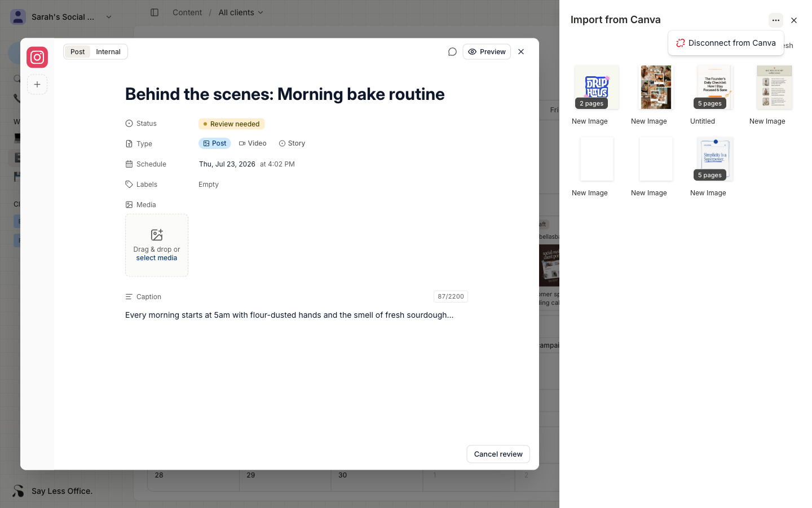Switch to the Internal tab
Viewport: 812px width, 508px height.
coord(108,52)
